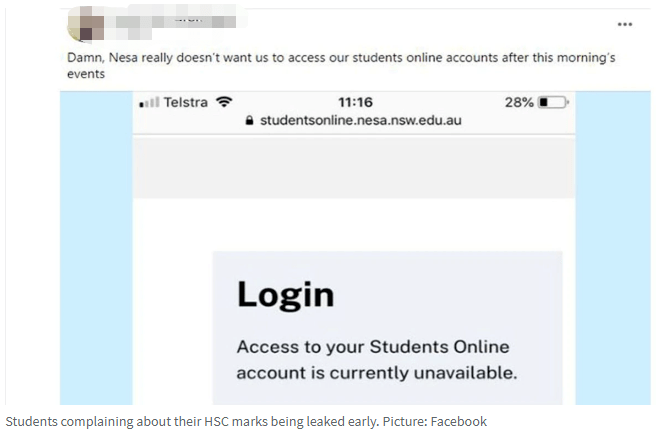Click the light grey login panel
Viewport: 656px width, 430px height.
point(387,328)
